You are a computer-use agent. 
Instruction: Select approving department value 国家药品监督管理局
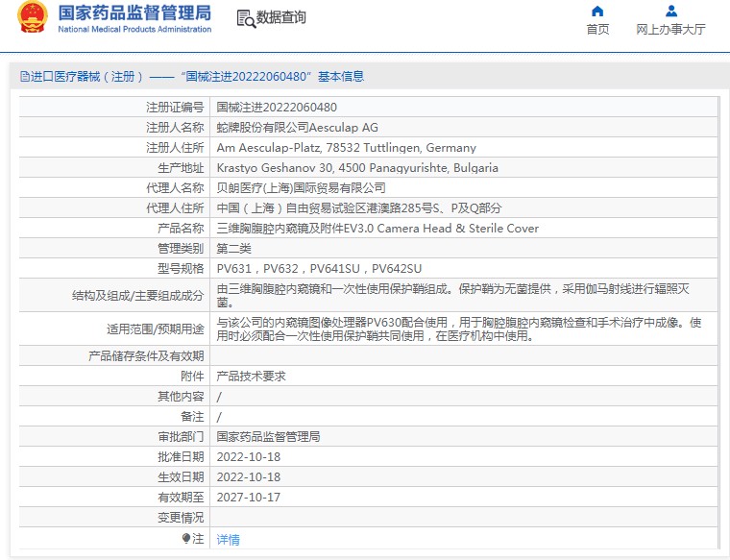tap(268, 437)
